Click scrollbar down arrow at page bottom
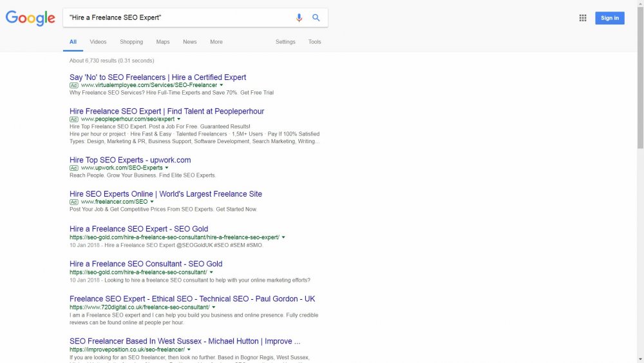This screenshot has width=644, height=363. [640, 360]
